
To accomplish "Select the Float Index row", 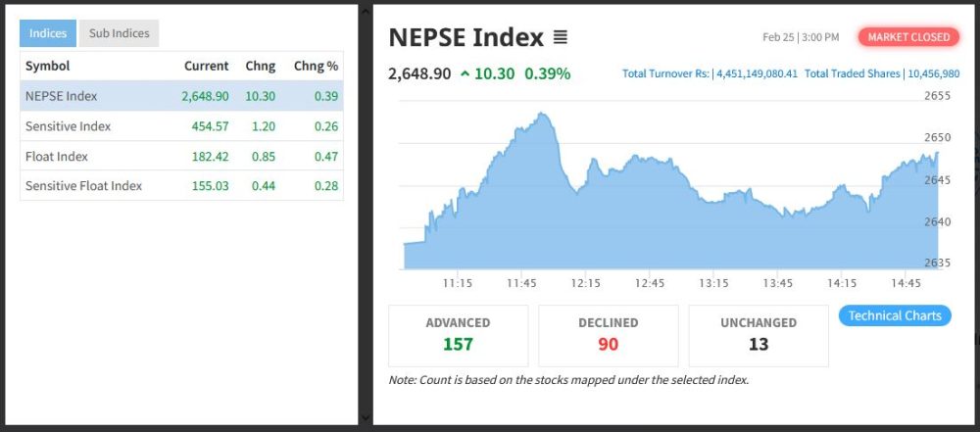I will pos(181,156).
